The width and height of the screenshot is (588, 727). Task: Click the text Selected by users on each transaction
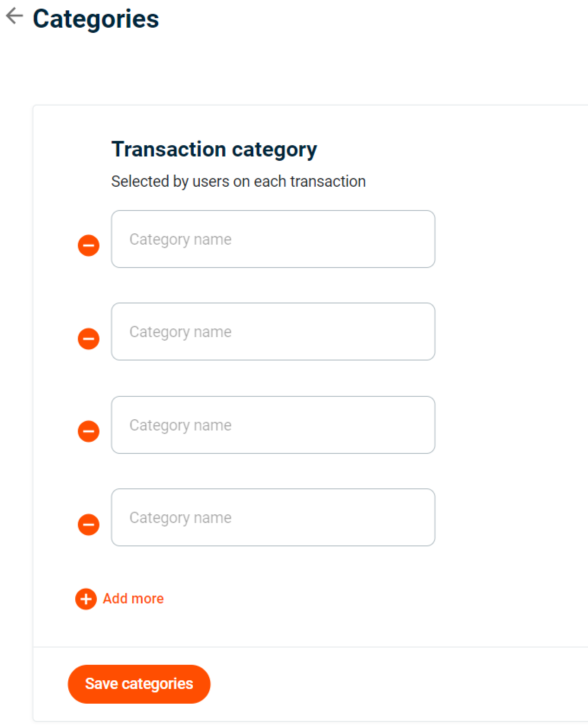[x=238, y=181]
